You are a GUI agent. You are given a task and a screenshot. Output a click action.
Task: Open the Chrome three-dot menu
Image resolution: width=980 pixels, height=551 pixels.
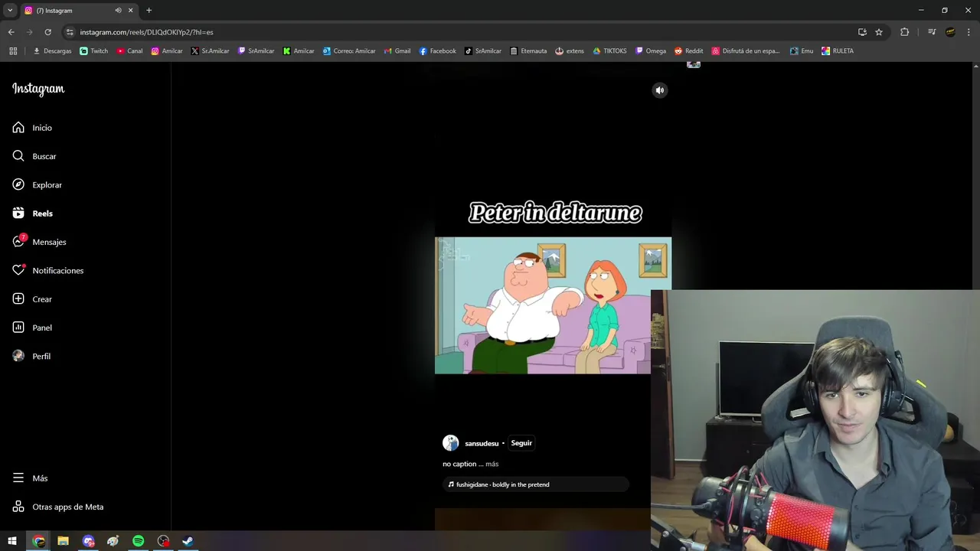[x=969, y=32]
